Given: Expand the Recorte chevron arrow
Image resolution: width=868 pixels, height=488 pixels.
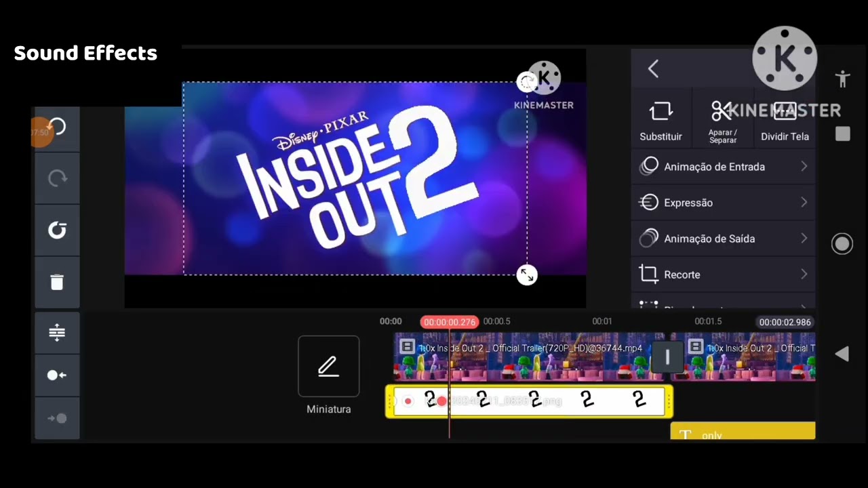Looking at the screenshot, I should click(x=804, y=274).
